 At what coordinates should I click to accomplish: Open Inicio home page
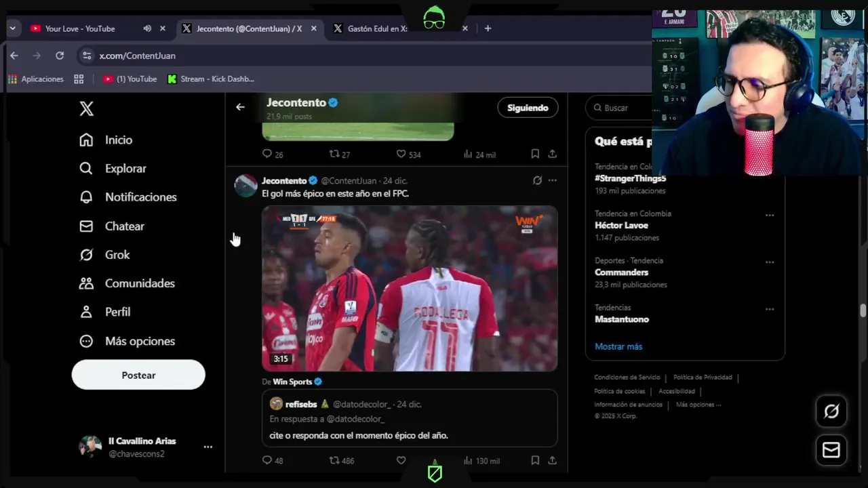(106, 140)
